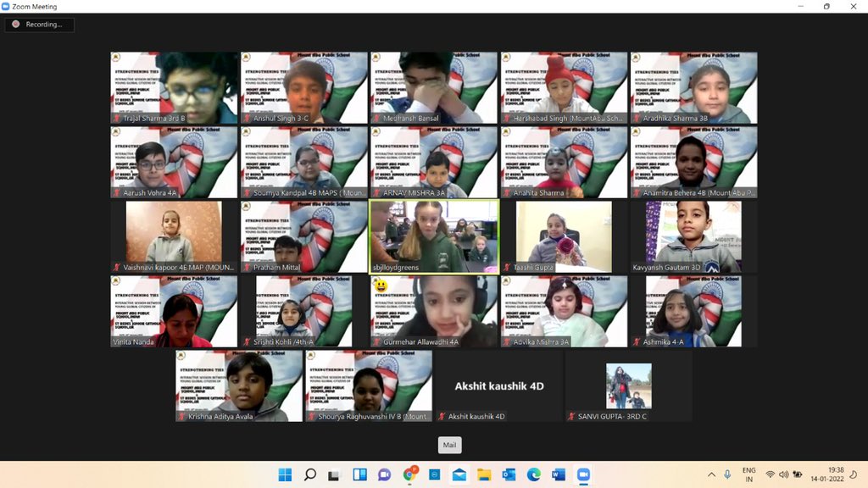Switch to Zoom in the taskbar
The width and height of the screenshot is (868, 488).
tap(583, 474)
